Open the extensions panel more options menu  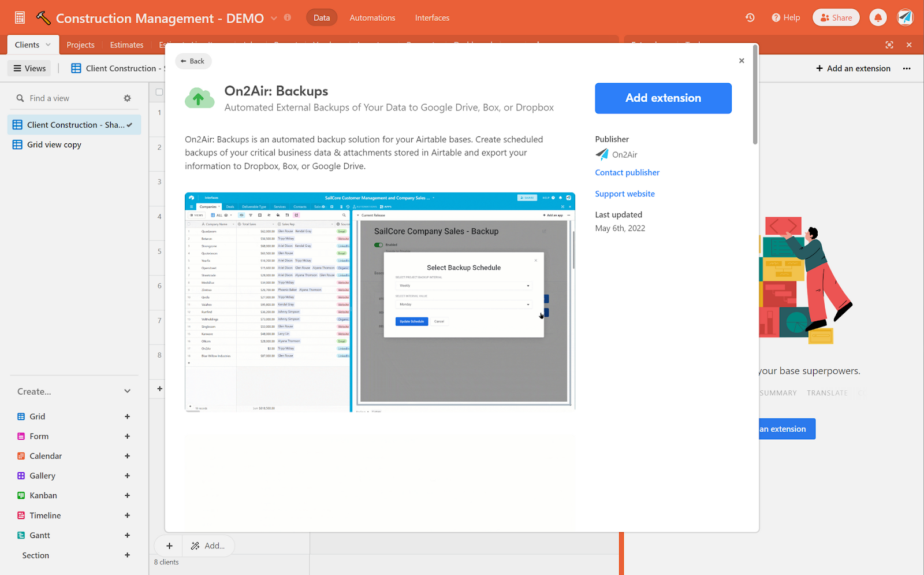907,68
